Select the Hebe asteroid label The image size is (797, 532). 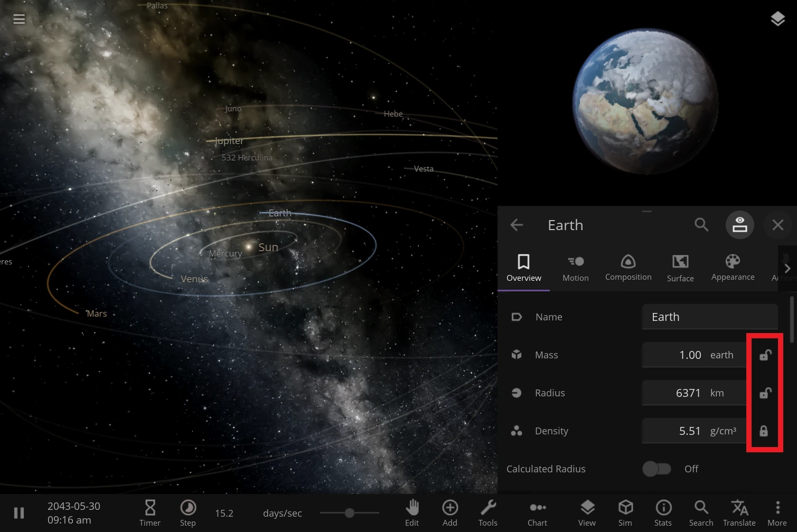393,114
